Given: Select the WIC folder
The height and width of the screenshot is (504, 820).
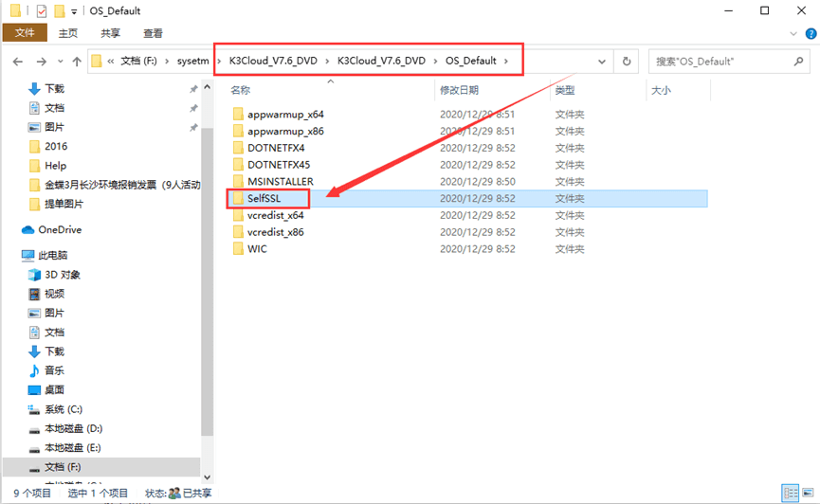Looking at the screenshot, I should click(257, 249).
